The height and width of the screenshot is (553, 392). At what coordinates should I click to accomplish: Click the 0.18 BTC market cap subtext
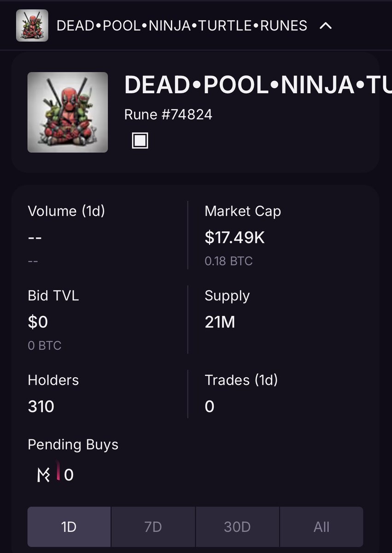[x=228, y=261]
